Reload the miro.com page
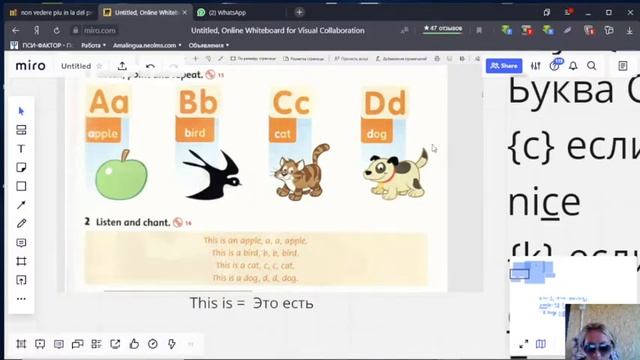The height and width of the screenshot is (360, 640). tap(56, 30)
